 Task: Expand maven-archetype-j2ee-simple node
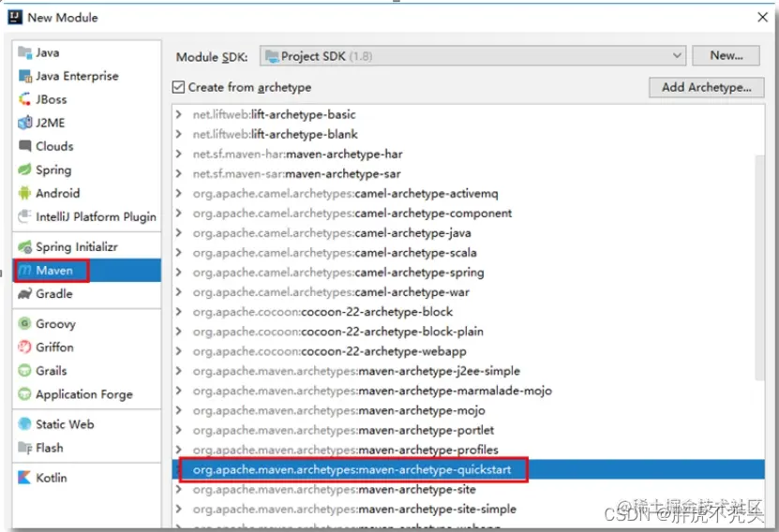click(179, 371)
